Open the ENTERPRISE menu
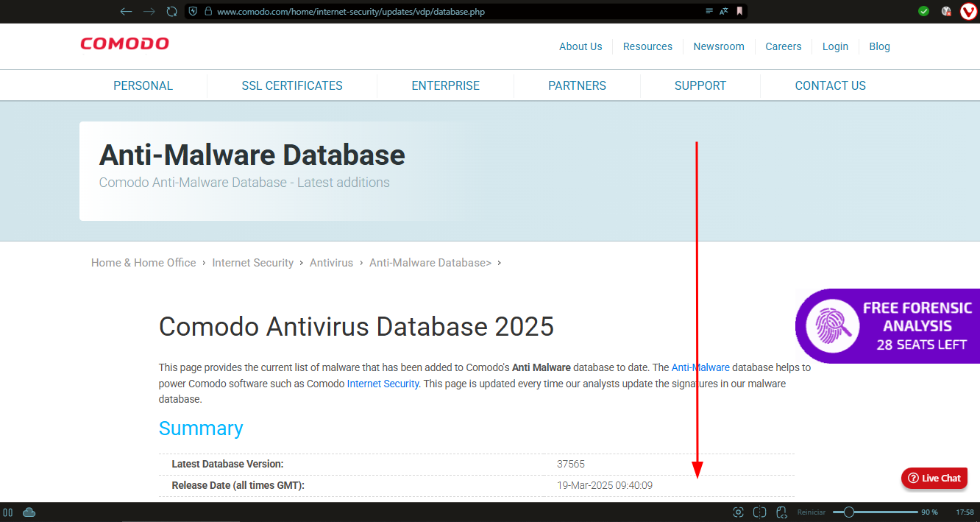This screenshot has width=980, height=522. tap(445, 85)
